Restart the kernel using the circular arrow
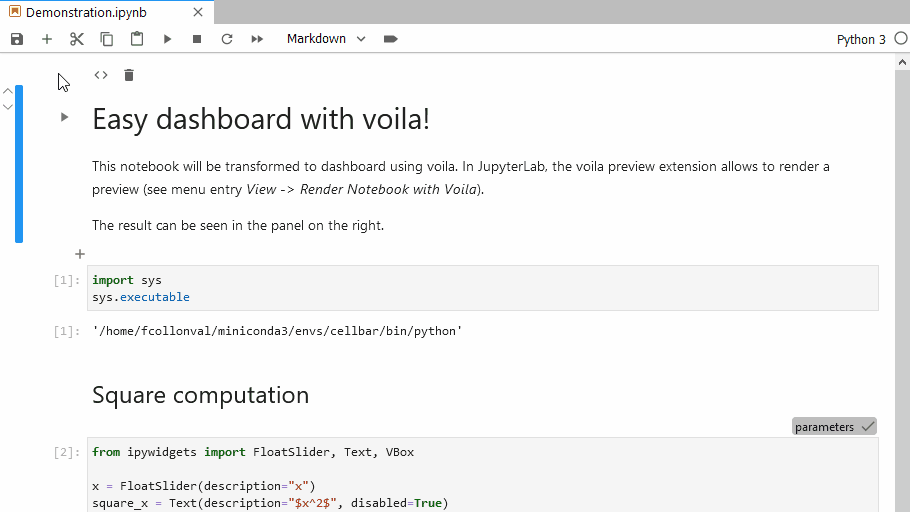This screenshot has height=512, width=910. [227, 39]
